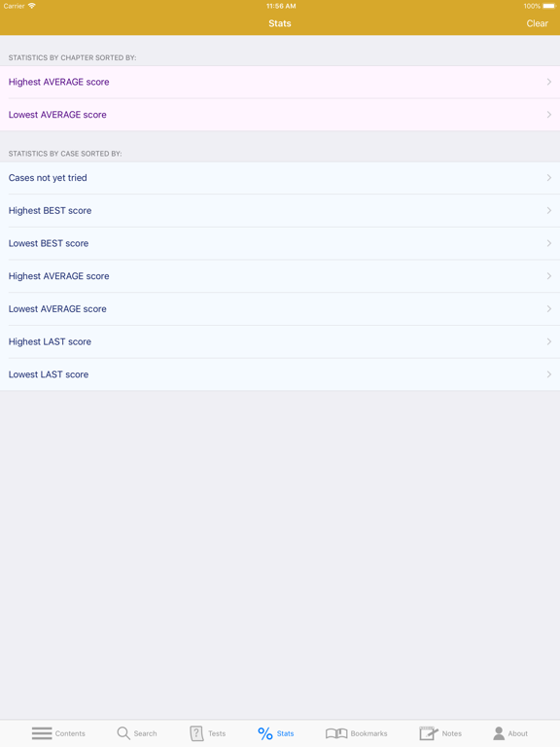
Task: Open the Bookmarks book icon
Action: [x=336, y=733]
